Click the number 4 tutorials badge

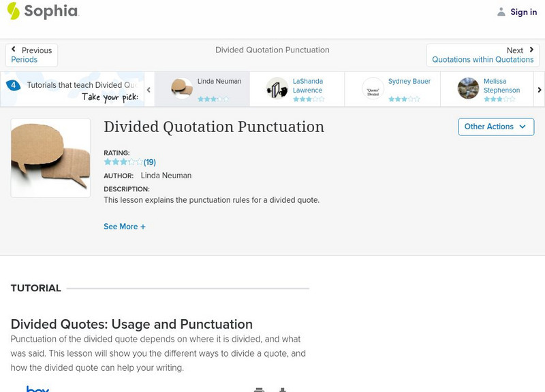(13, 85)
